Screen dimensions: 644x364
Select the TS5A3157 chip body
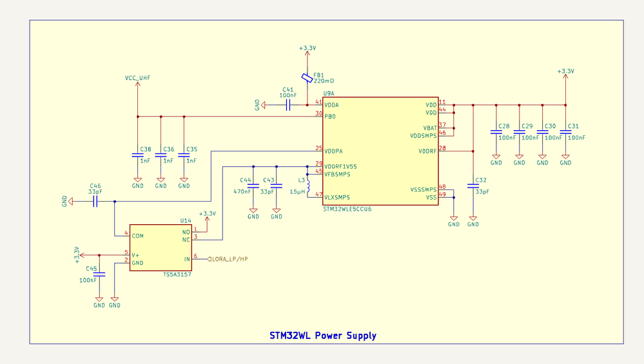[x=161, y=247]
